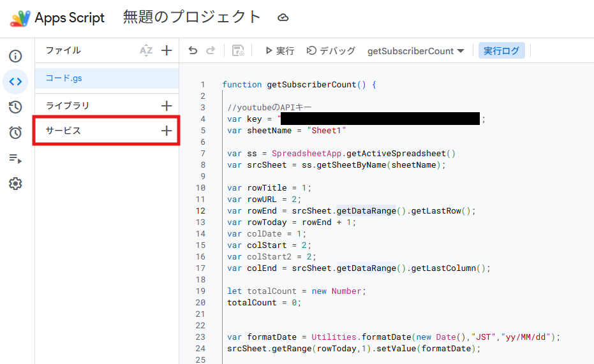Open the version history icon in sidebar
The image size is (594, 364).
click(x=15, y=107)
